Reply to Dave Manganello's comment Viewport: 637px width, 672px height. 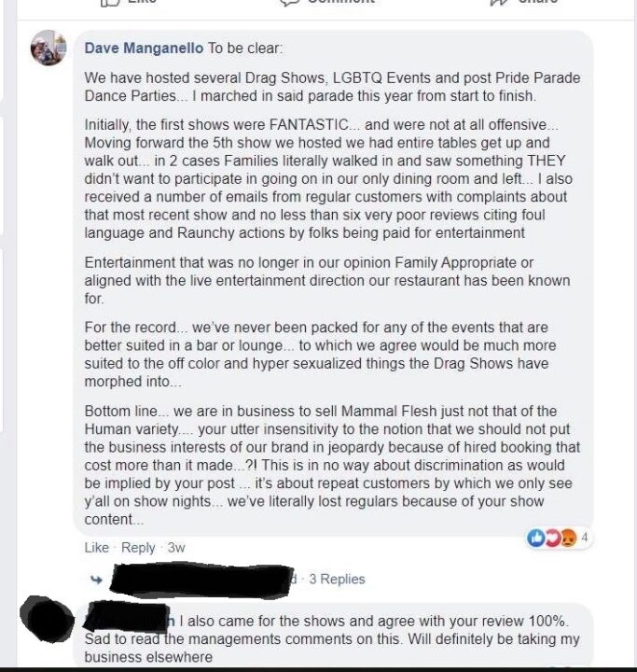click(138, 548)
